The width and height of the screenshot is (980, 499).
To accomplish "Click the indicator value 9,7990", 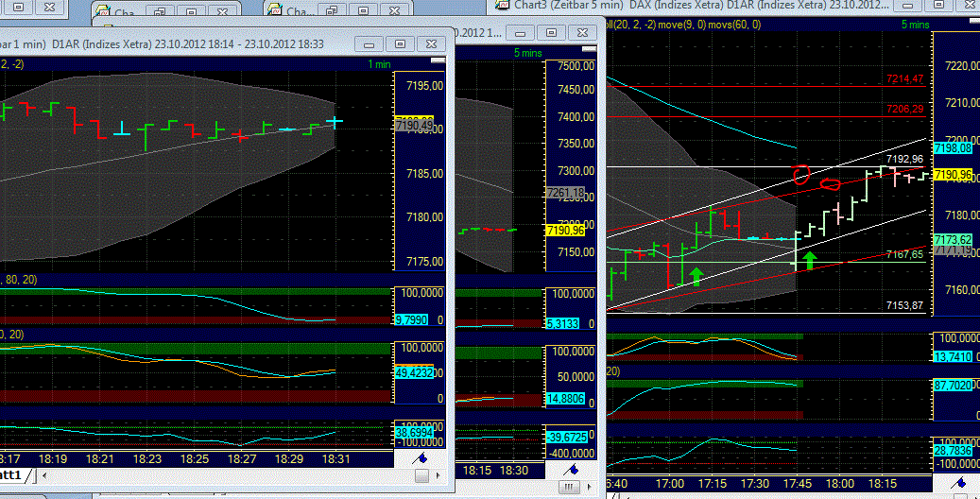I will (411, 319).
